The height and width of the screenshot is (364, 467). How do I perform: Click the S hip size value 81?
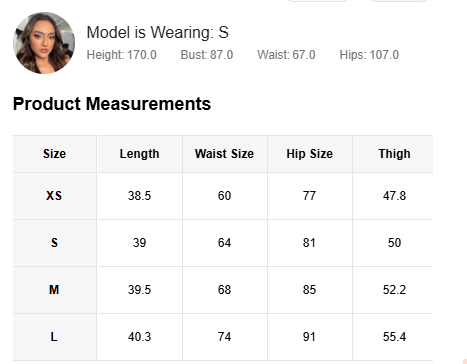(309, 243)
